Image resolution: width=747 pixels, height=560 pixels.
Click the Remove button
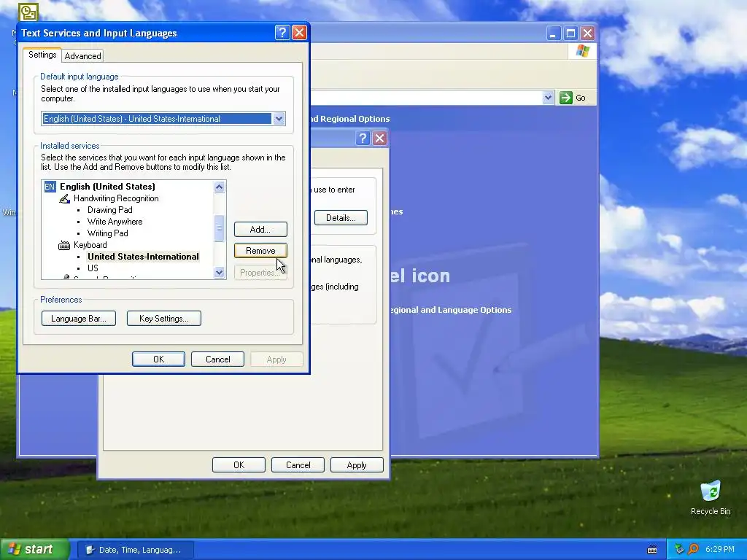coord(260,251)
